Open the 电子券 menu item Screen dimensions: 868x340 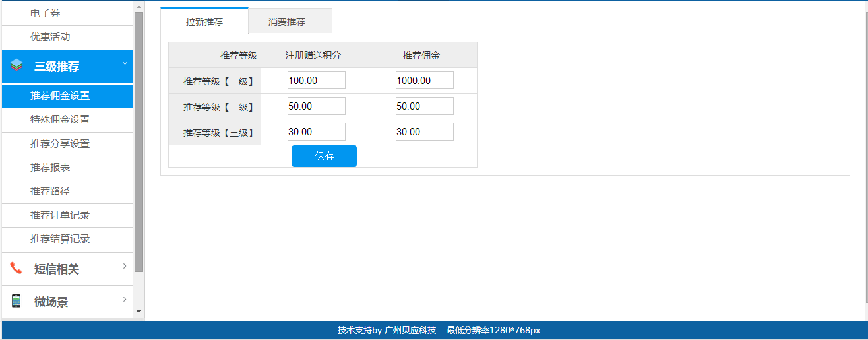coord(67,13)
